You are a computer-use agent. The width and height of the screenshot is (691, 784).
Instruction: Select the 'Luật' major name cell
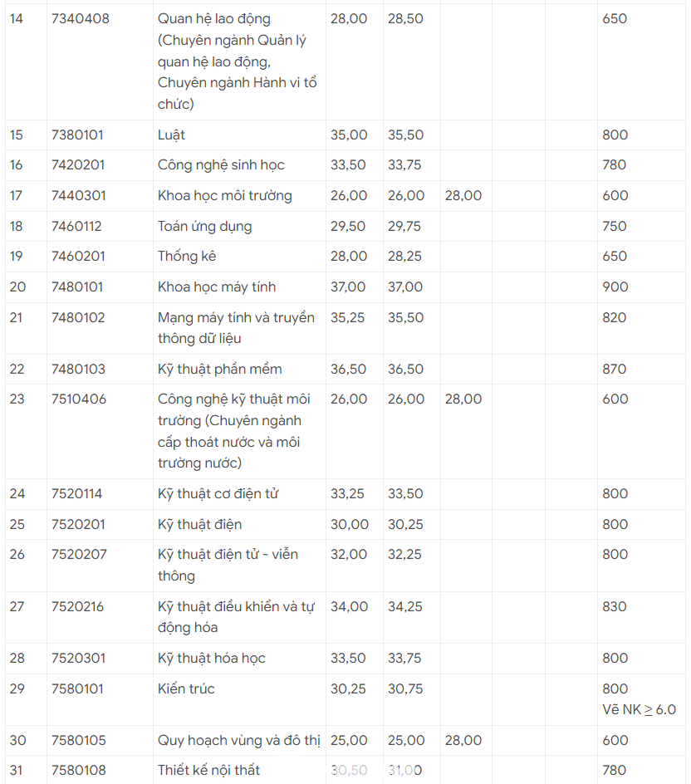[171, 135]
